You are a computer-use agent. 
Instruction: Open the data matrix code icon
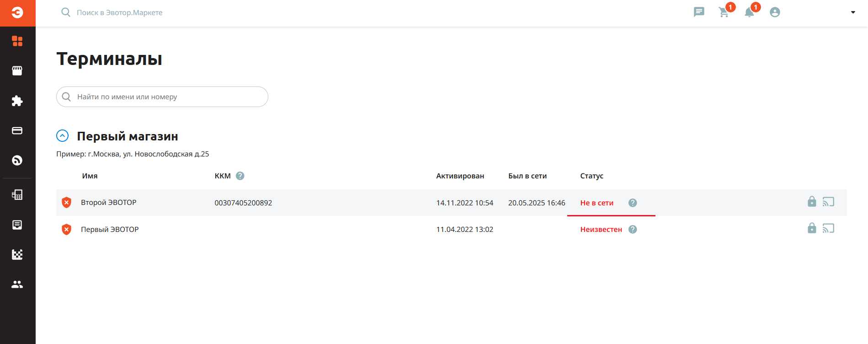[17, 254]
